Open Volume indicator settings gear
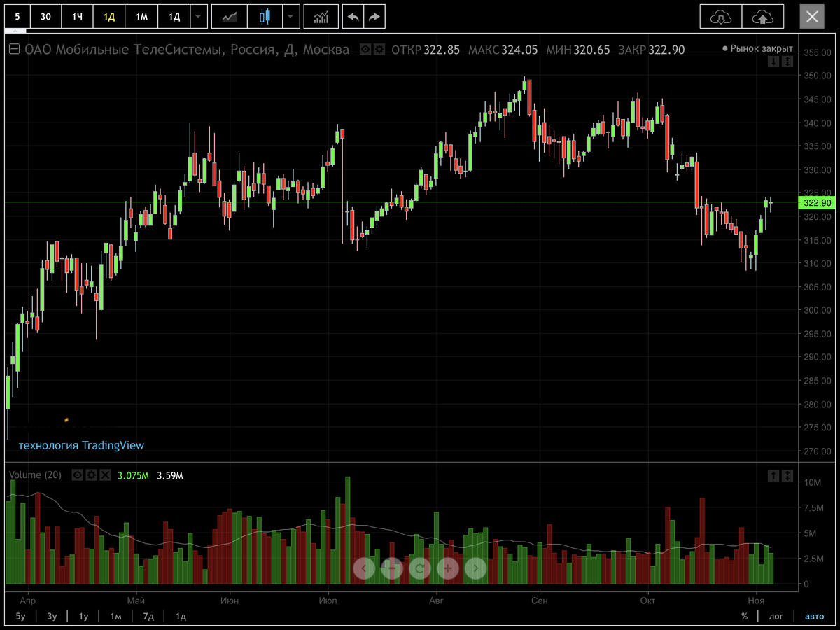The image size is (840, 630). (x=91, y=475)
